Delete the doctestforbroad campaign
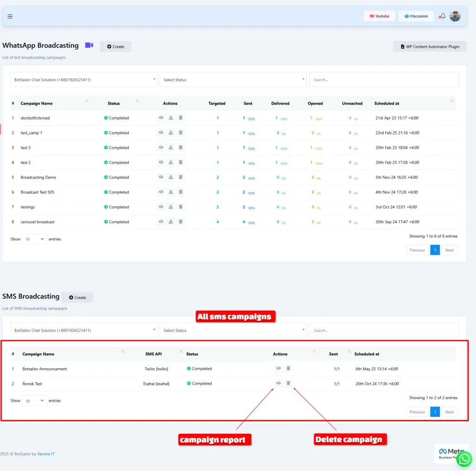This screenshot has height=471, width=476. (181, 118)
